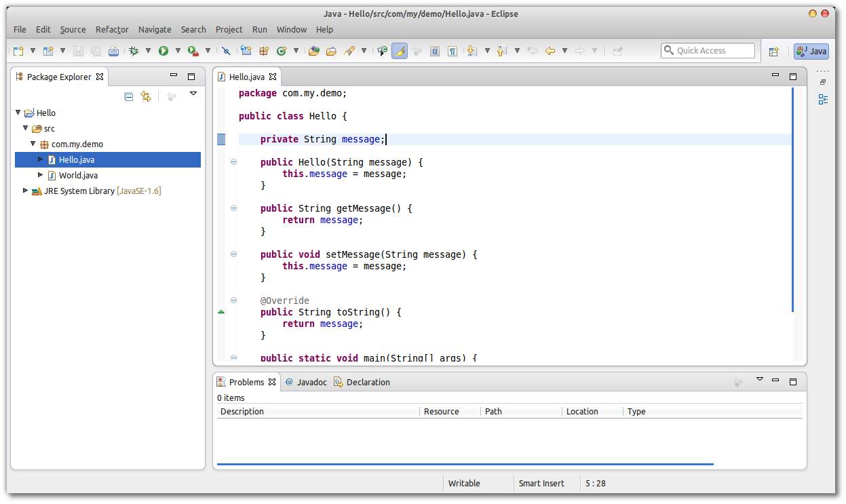Click the Open Perspective icon
846x504 pixels.
[773, 51]
